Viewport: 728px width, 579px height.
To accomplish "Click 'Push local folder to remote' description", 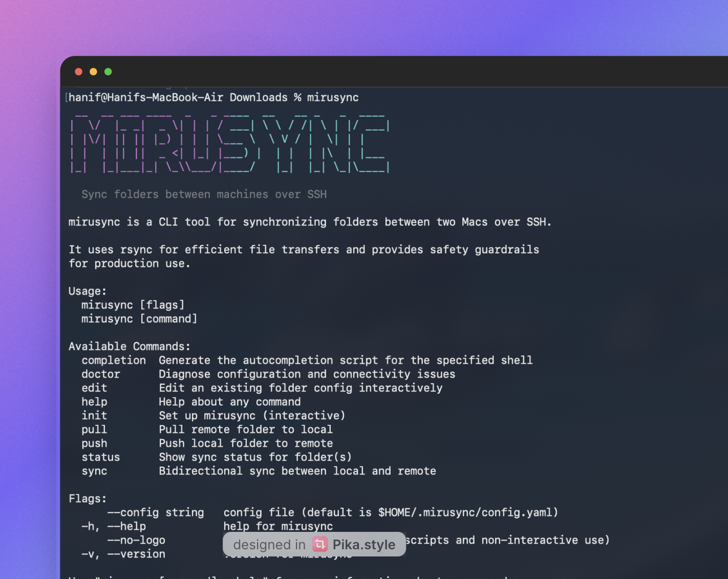I will point(246,443).
